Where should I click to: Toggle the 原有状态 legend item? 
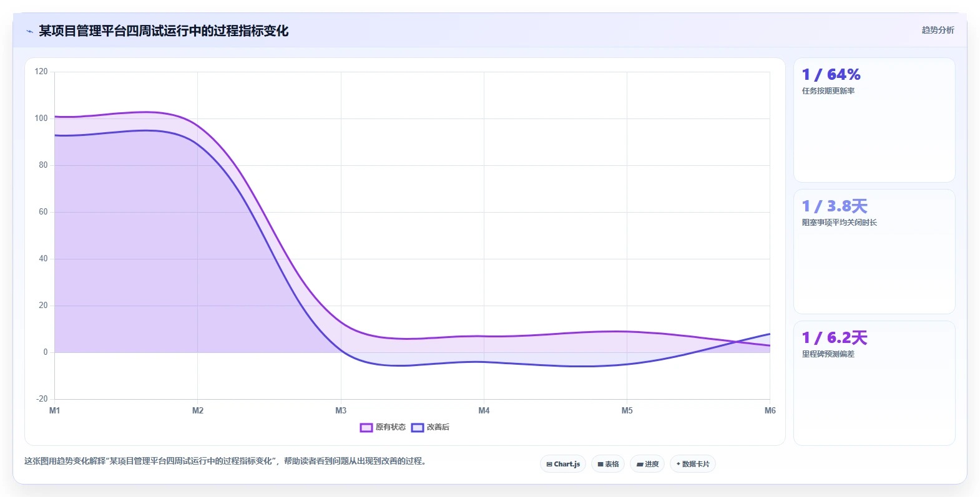tap(383, 427)
